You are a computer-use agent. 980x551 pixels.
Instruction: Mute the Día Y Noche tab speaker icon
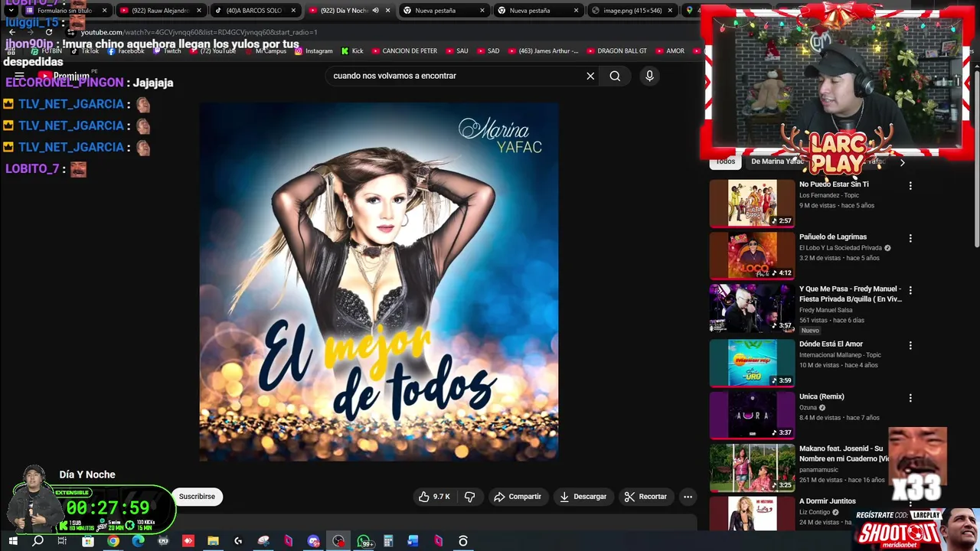pos(375,11)
